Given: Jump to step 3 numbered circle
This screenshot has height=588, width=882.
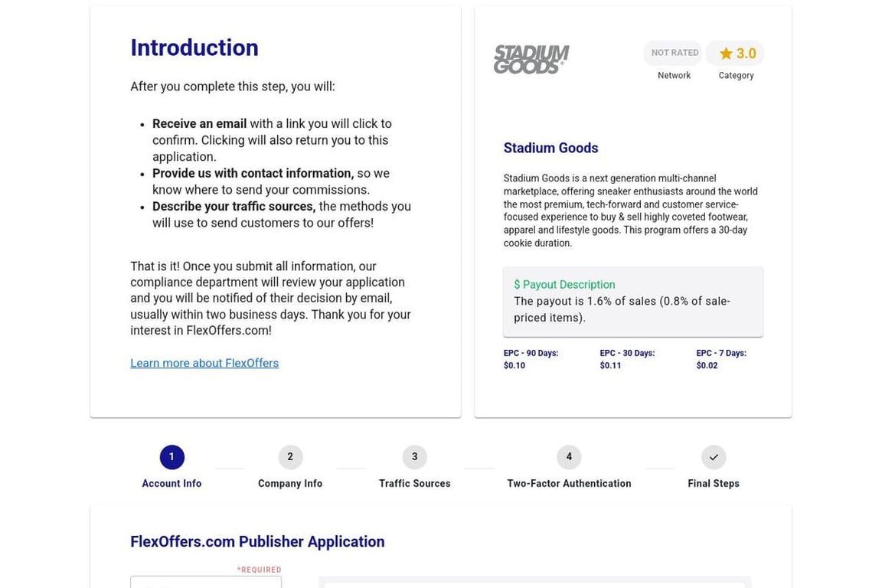Looking at the screenshot, I should pos(414,457).
